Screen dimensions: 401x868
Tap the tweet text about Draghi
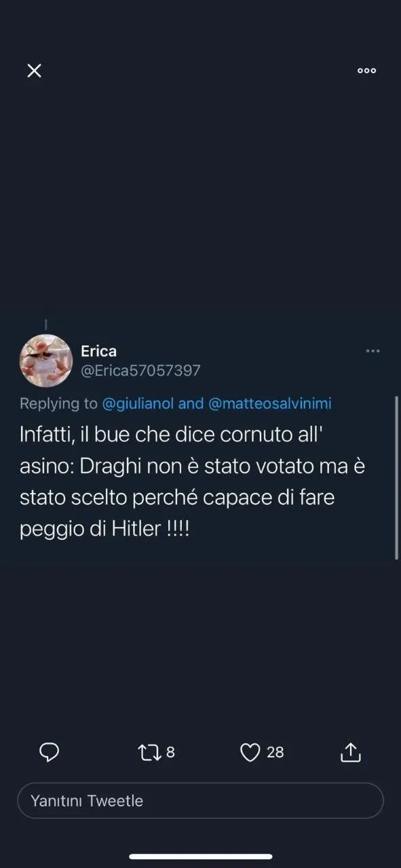193,482
